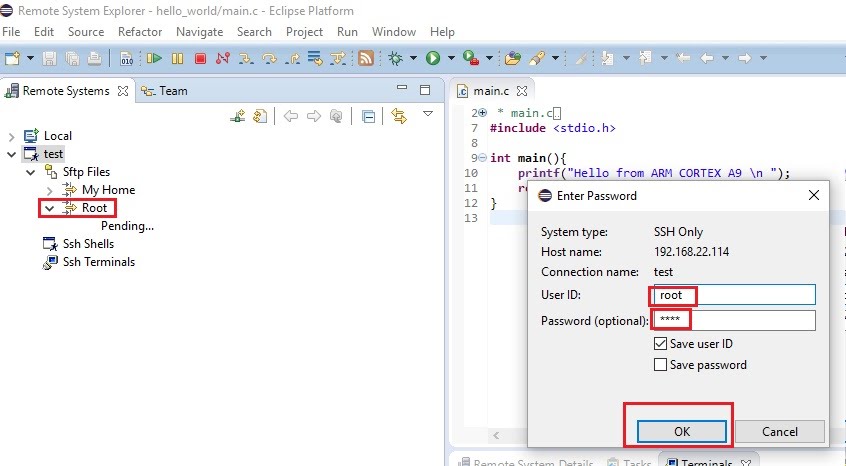Switch to the Team tab
Viewport: 846px width, 466px height.
pyautogui.click(x=164, y=91)
